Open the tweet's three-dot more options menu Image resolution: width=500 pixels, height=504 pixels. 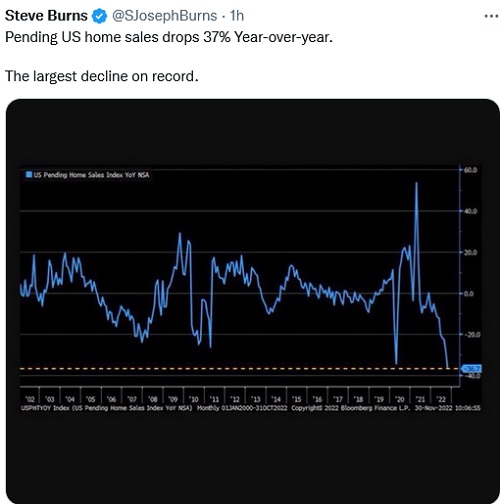coord(491,16)
